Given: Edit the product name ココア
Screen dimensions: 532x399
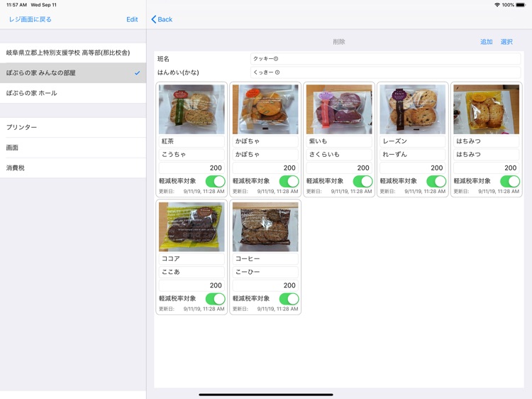Looking at the screenshot, I should [192, 258].
